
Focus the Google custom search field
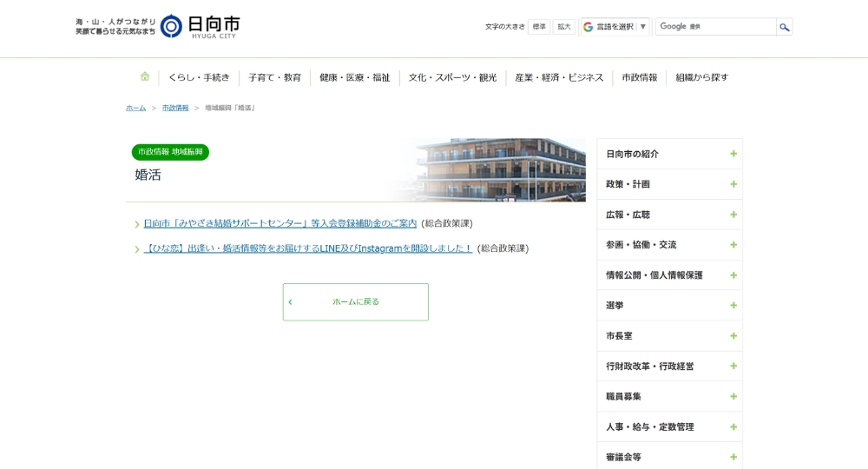click(716, 27)
